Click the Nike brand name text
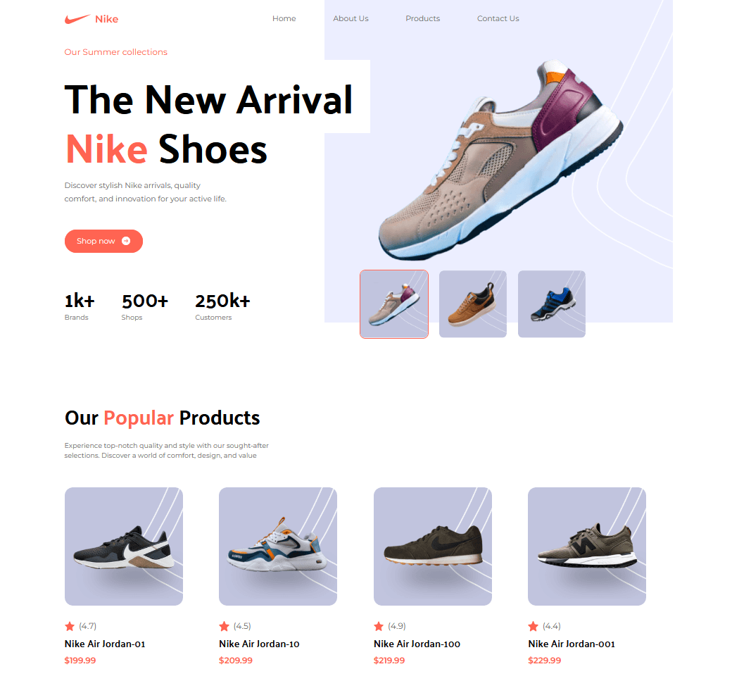 106,19
